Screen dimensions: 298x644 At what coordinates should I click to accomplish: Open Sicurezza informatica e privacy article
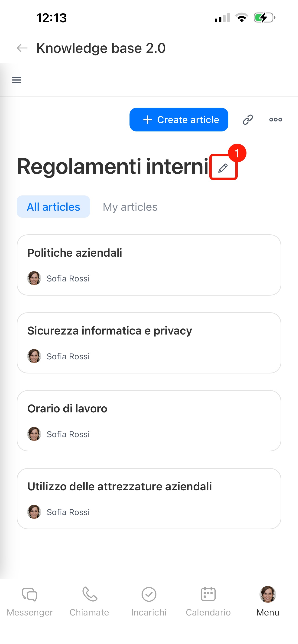149,343
